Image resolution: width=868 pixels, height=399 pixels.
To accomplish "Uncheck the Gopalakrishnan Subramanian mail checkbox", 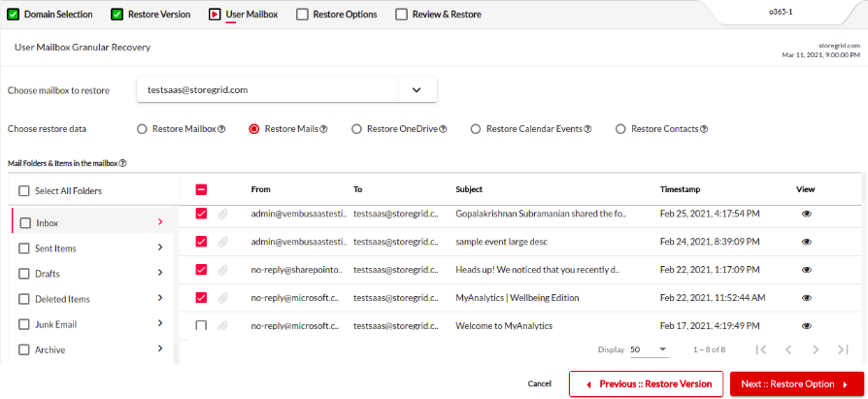I will [202, 213].
